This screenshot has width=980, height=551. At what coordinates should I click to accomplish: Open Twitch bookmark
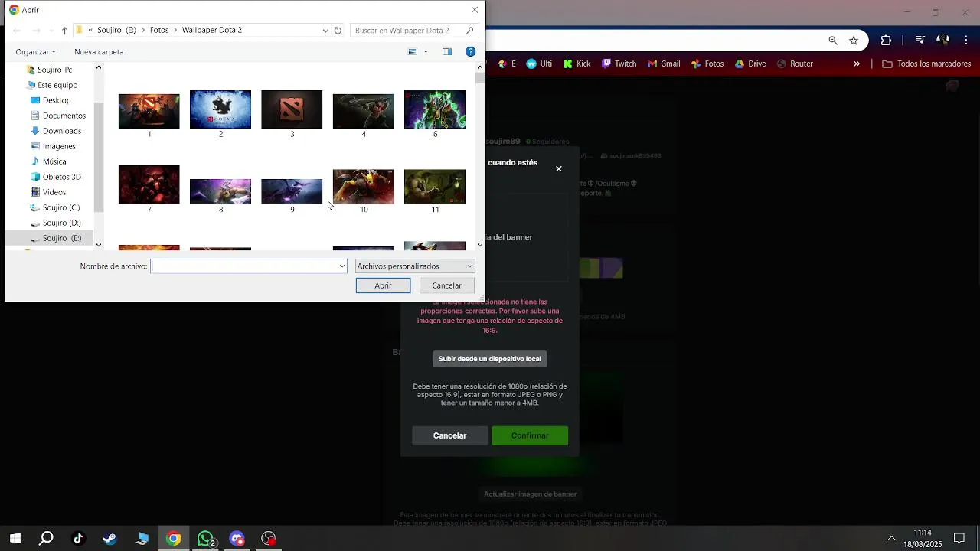point(619,64)
